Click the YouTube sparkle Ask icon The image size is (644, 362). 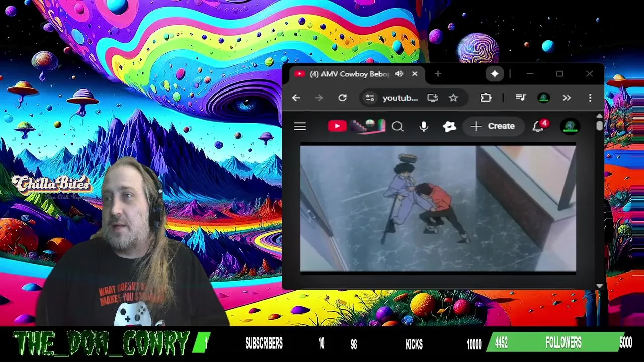(449, 126)
